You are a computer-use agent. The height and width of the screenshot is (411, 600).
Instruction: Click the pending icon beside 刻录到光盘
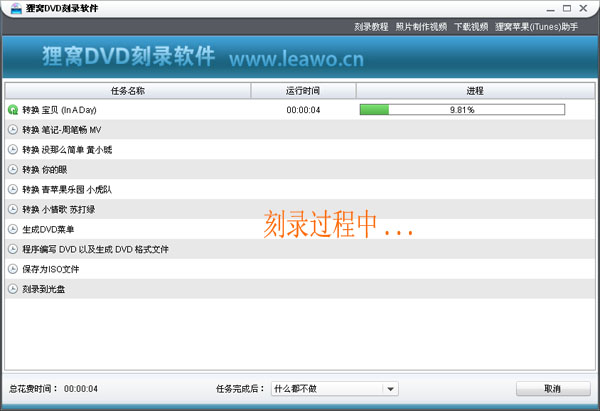tap(13, 289)
